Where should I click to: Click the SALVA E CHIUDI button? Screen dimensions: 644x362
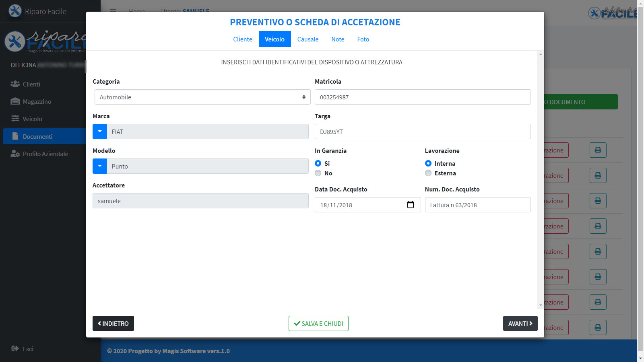click(x=318, y=323)
